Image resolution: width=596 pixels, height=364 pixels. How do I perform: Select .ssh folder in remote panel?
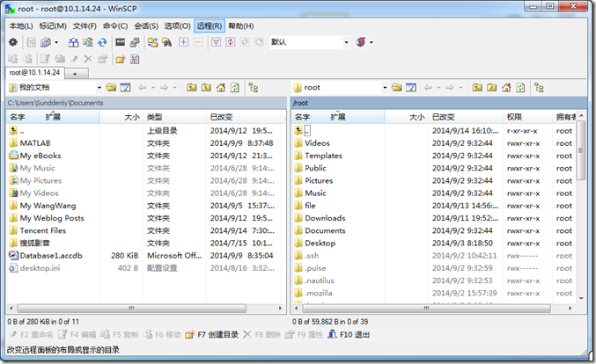tap(312, 256)
